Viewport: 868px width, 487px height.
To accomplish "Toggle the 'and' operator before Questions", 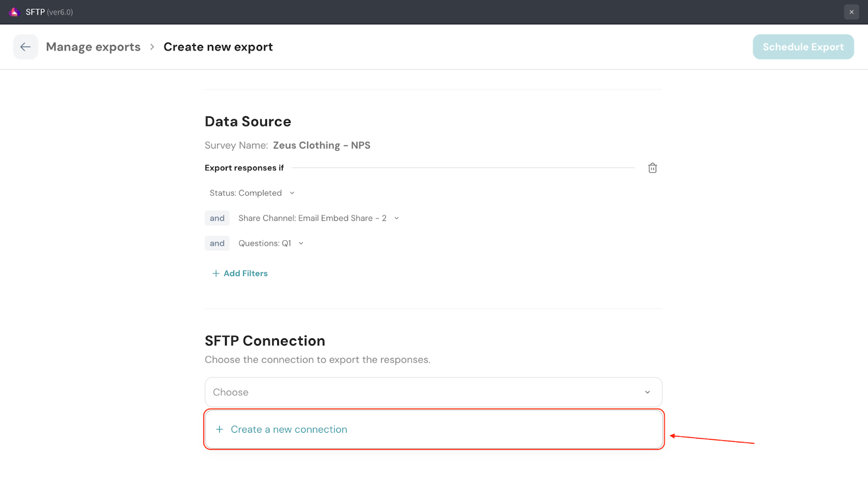I will tap(217, 243).
